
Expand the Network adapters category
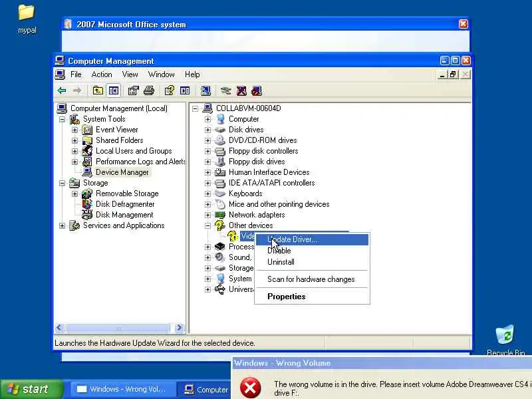coord(207,215)
